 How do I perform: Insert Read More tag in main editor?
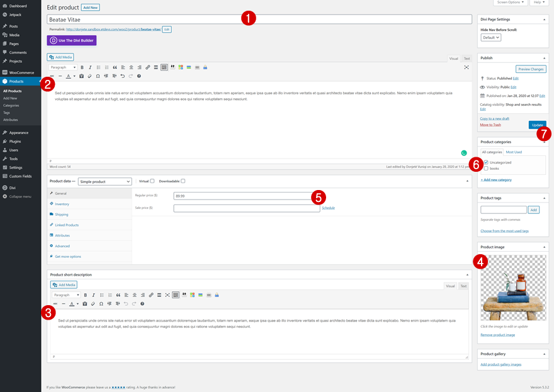[x=156, y=67]
